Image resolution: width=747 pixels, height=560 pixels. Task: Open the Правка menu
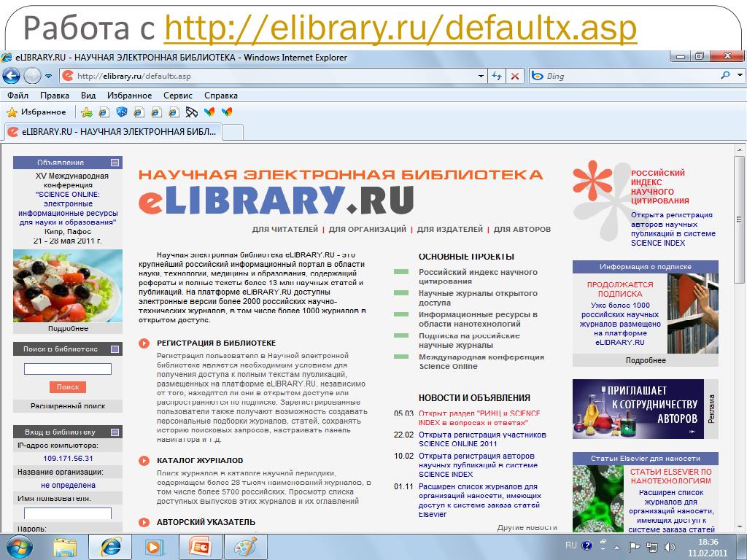click(54, 96)
